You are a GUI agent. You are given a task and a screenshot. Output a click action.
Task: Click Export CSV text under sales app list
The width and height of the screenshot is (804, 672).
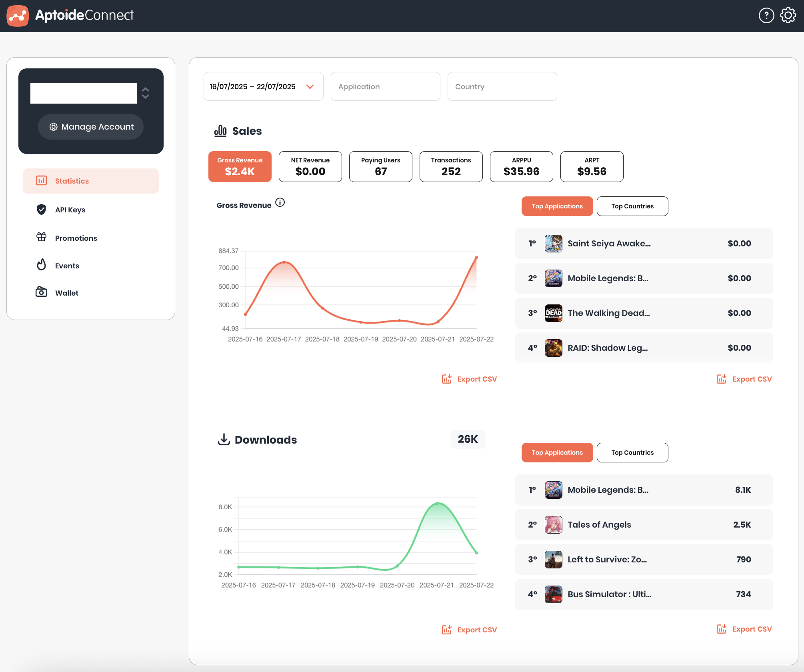[x=752, y=379]
